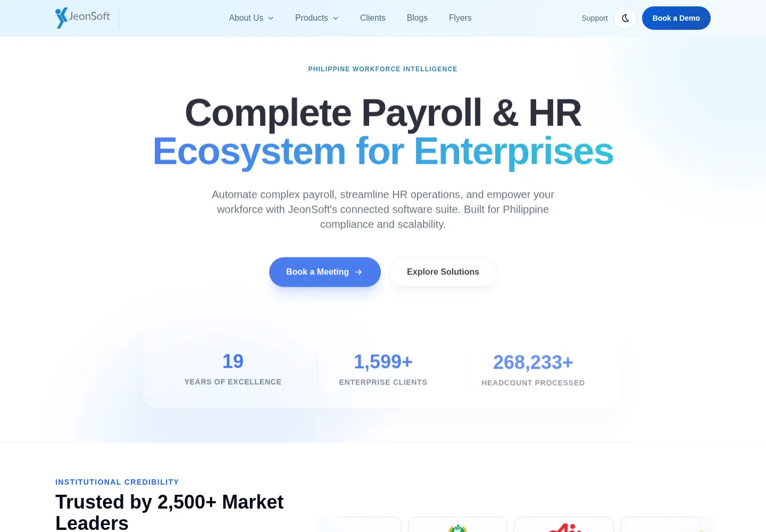Viewport: 766px width, 532px height.
Task: Click the green client logo card
Action: pos(457,525)
